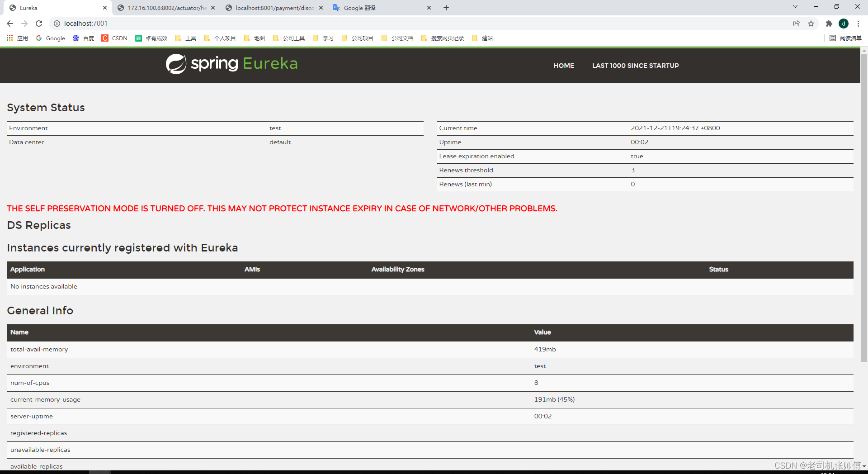This screenshot has height=474, width=868.
Task: Open the 建站 bookmark folder
Action: pos(482,38)
